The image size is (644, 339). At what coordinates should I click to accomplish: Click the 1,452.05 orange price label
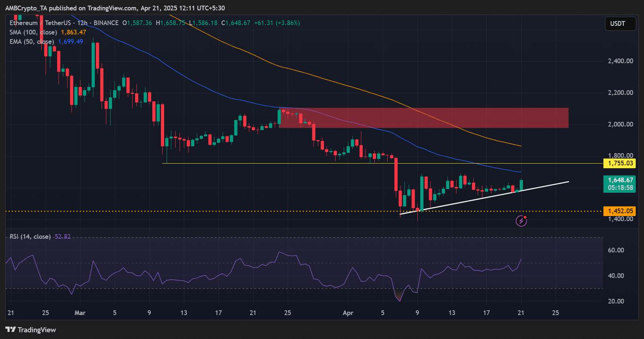pos(620,211)
